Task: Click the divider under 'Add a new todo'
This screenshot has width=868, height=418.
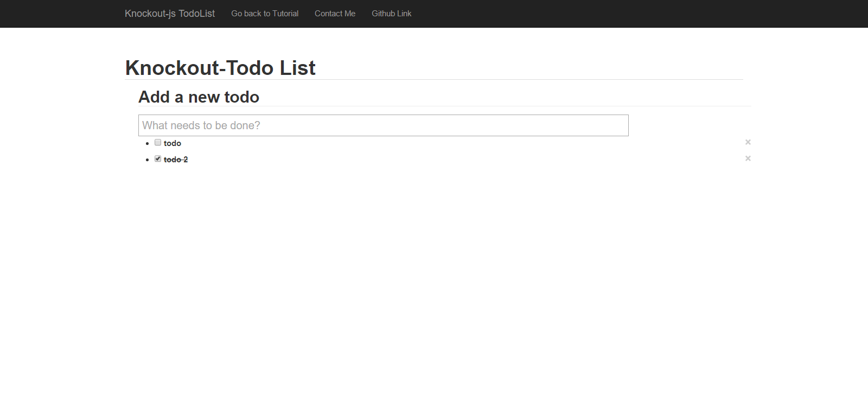Action: pyautogui.click(x=445, y=106)
